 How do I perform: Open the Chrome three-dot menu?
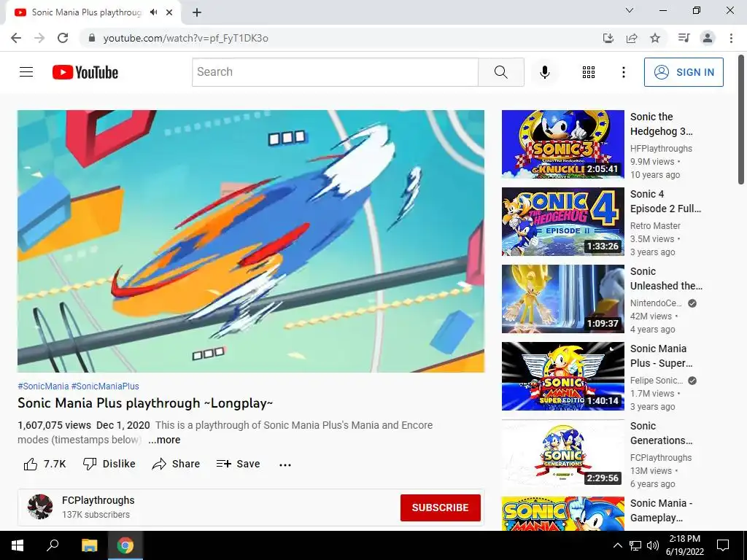[x=731, y=38]
